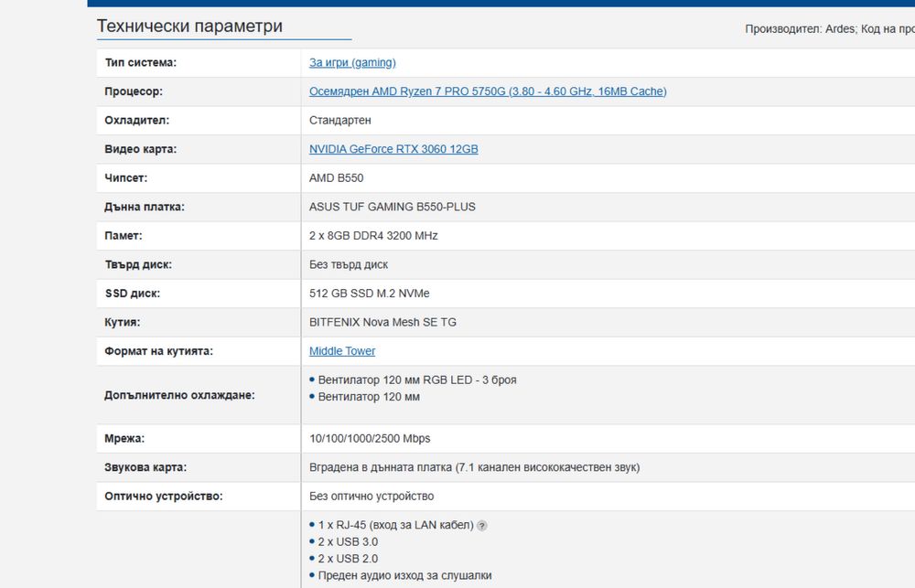Click the 'Звукова карта:' label

tap(145, 467)
